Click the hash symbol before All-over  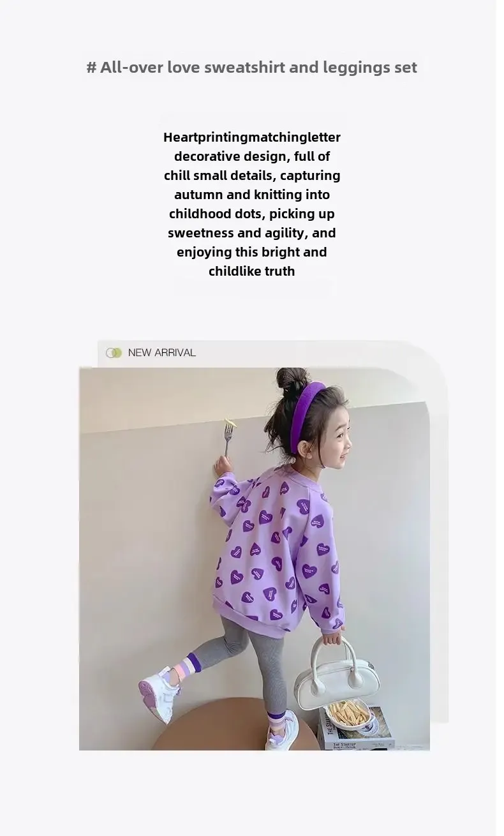click(x=91, y=68)
